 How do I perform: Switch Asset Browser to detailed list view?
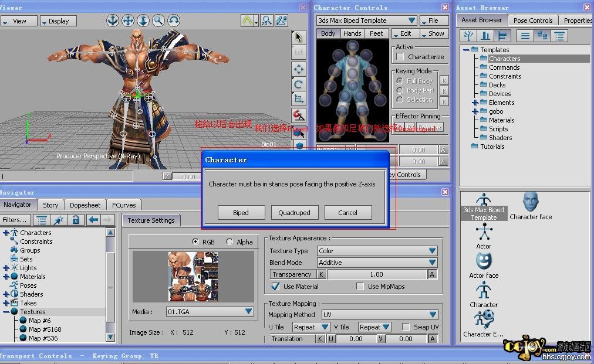559,36
